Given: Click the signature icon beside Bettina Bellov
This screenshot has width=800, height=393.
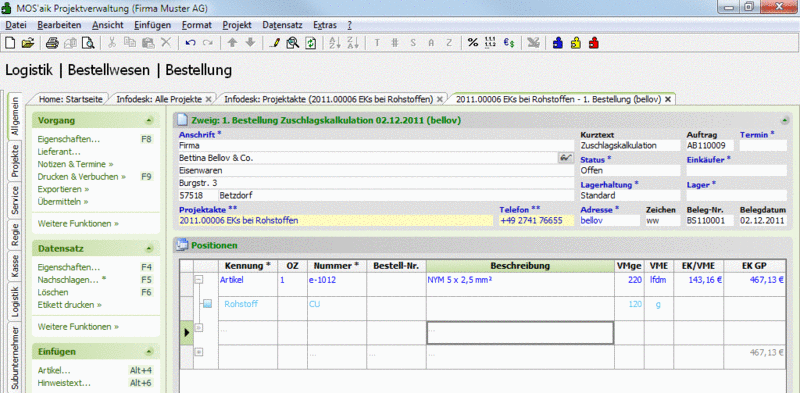Looking at the screenshot, I should click(x=565, y=158).
